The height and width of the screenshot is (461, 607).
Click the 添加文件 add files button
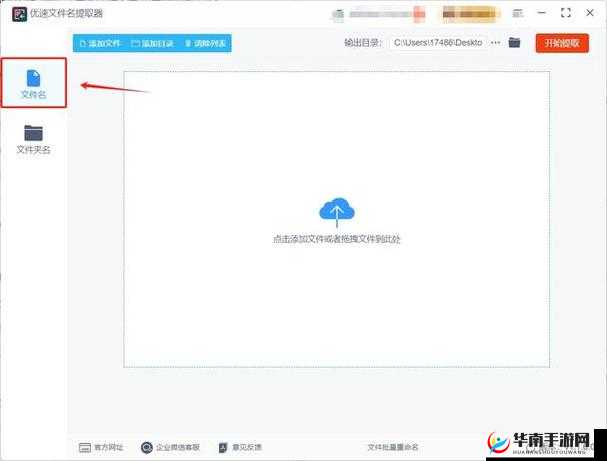click(x=100, y=43)
